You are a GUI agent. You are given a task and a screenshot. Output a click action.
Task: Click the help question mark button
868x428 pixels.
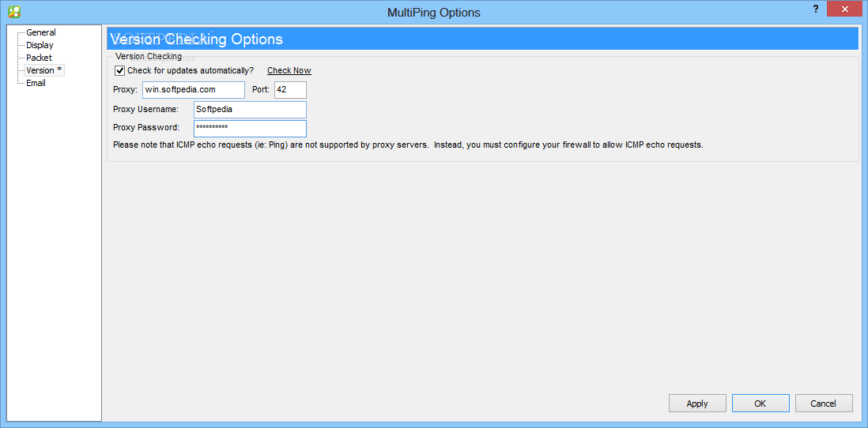click(x=815, y=9)
